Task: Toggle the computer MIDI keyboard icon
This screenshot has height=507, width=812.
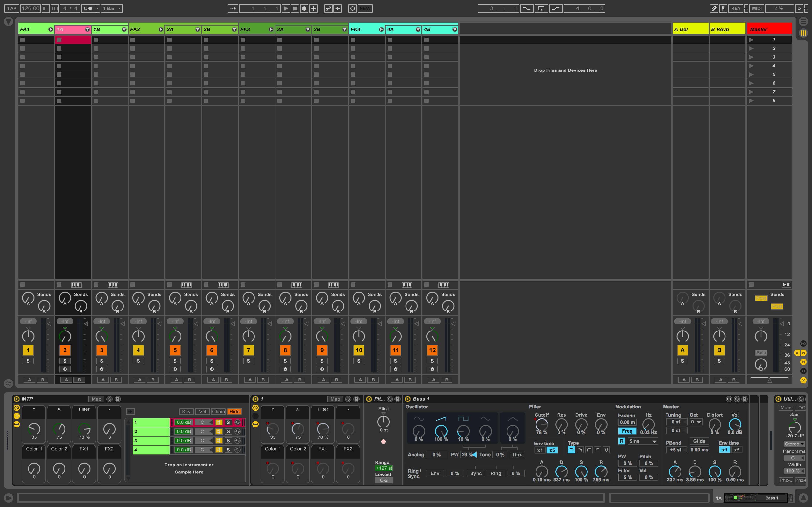Action: point(723,8)
